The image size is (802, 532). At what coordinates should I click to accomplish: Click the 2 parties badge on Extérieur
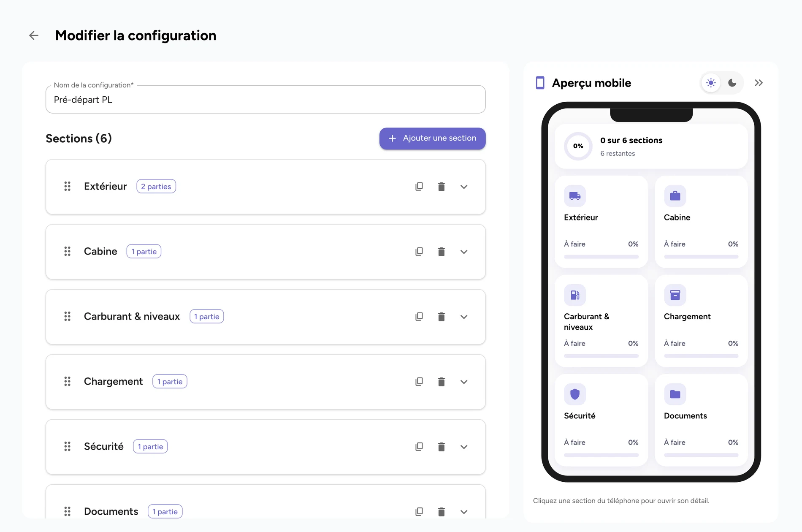(x=156, y=186)
